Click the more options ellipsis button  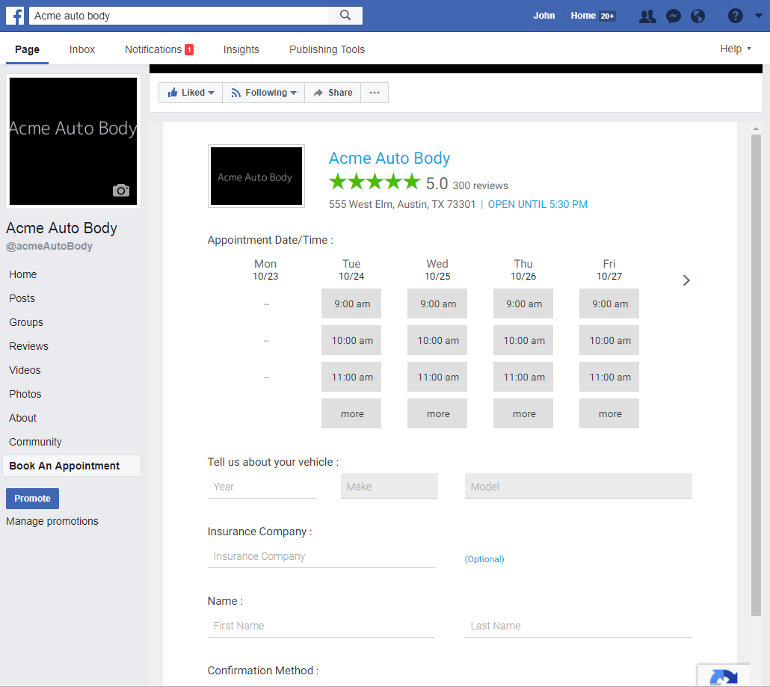pos(374,92)
